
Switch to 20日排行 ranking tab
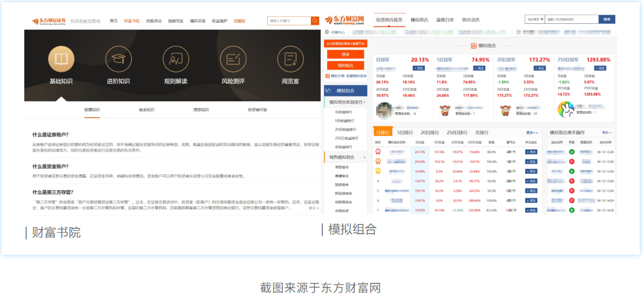click(x=430, y=133)
